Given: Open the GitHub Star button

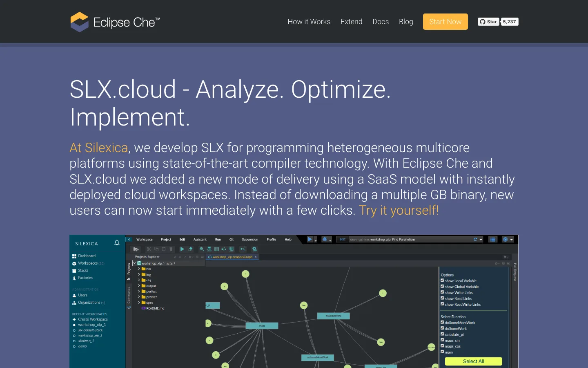Looking at the screenshot, I should pos(489,22).
